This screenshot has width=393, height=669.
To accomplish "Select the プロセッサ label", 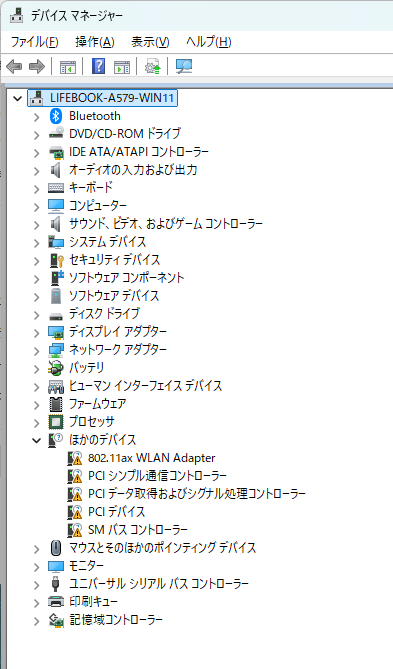I will coord(92,422).
